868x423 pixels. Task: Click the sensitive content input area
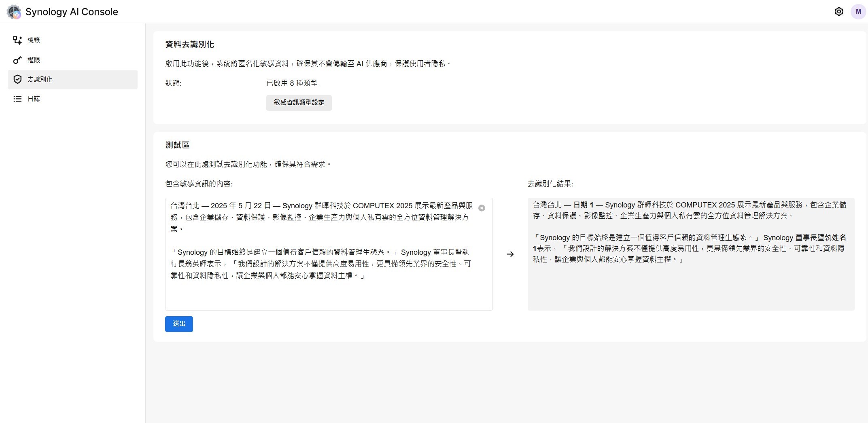click(x=329, y=254)
